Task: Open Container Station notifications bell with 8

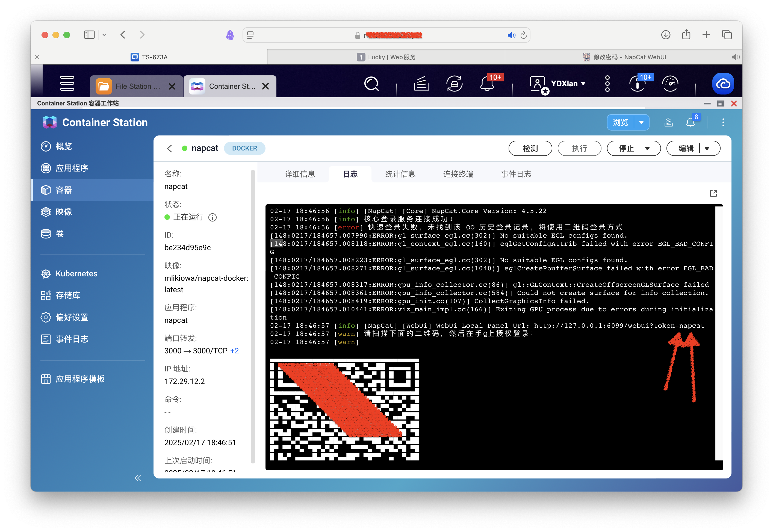Action: click(x=691, y=122)
